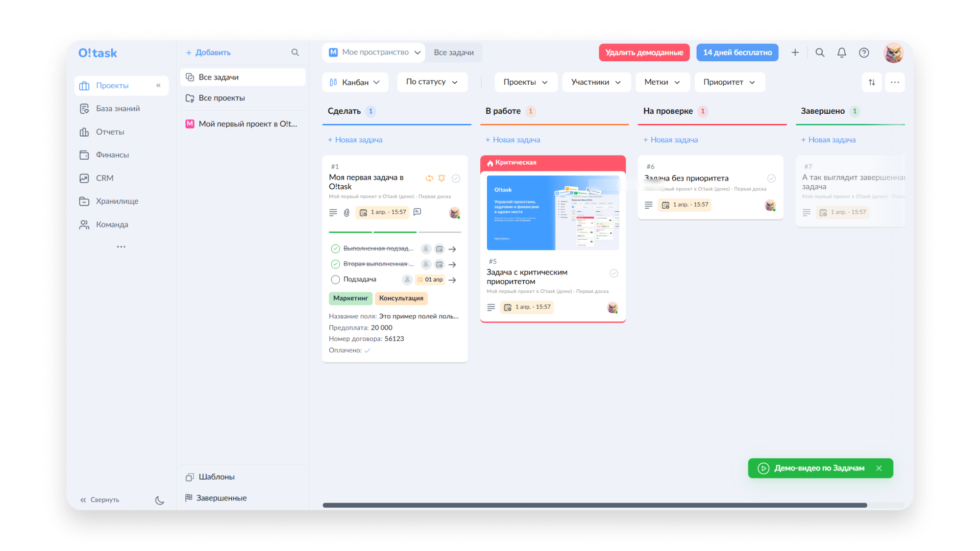Click the attachment paperclip on task #1
This screenshot has width=980, height=551.
click(x=347, y=212)
